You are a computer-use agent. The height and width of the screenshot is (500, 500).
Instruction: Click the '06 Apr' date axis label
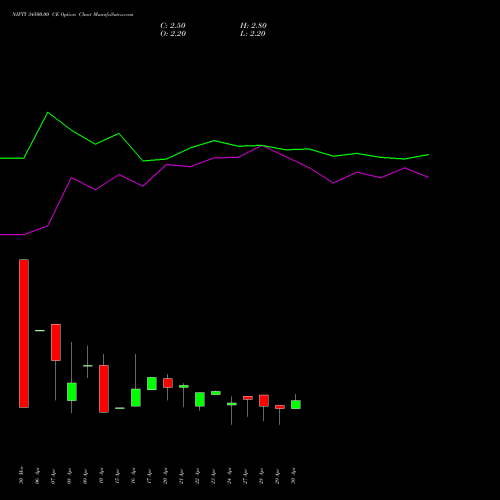pyautogui.click(x=37, y=476)
